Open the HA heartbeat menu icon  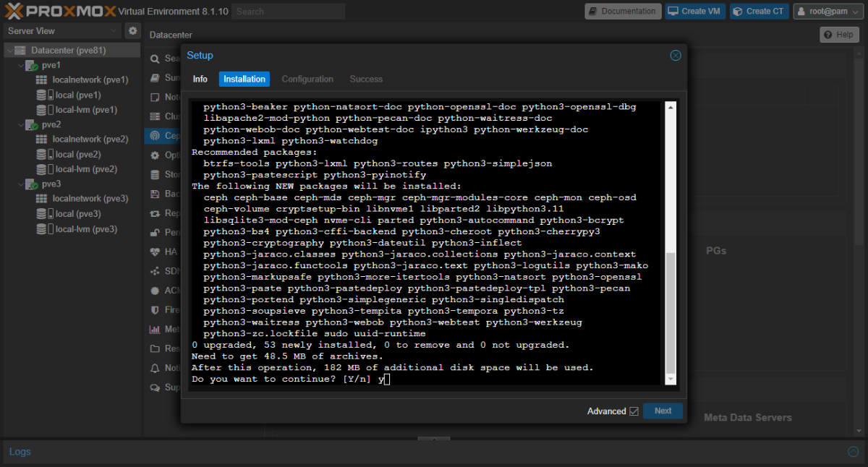[x=155, y=252]
